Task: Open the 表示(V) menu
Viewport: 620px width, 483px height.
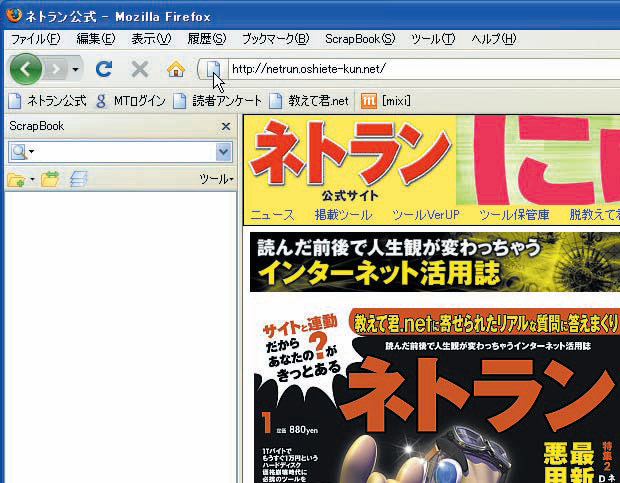Action: [x=151, y=39]
